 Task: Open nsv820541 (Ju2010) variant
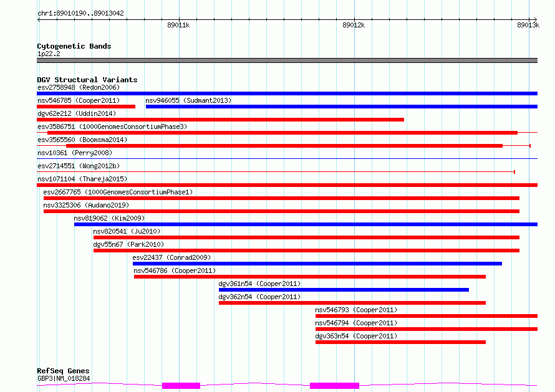pos(127,231)
